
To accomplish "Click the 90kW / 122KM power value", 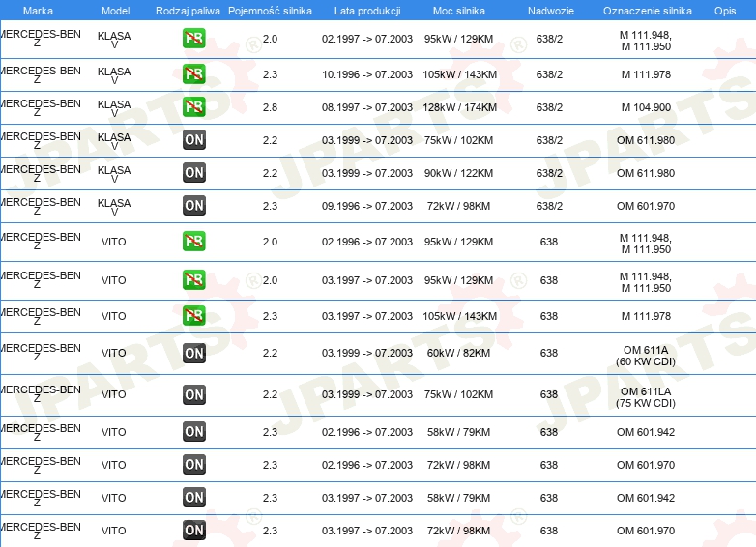I will click(x=458, y=173).
